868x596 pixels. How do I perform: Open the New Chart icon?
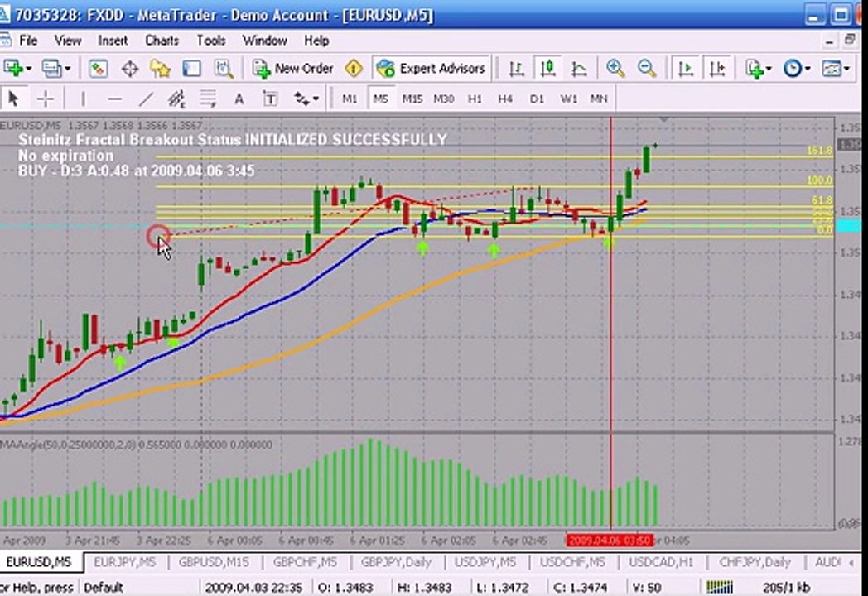[12, 69]
